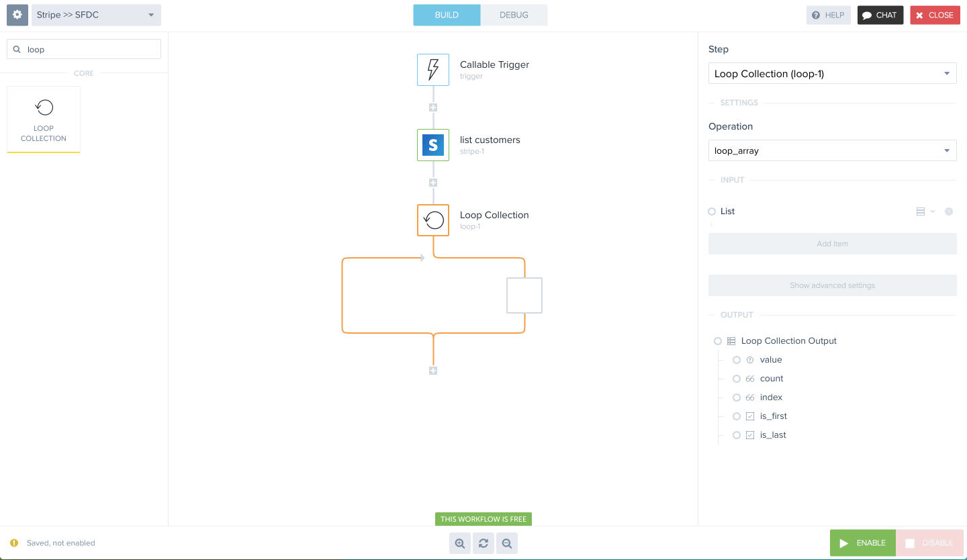Select the count output connector circle
Viewport: 967px width, 560px height.
pyautogui.click(x=737, y=379)
